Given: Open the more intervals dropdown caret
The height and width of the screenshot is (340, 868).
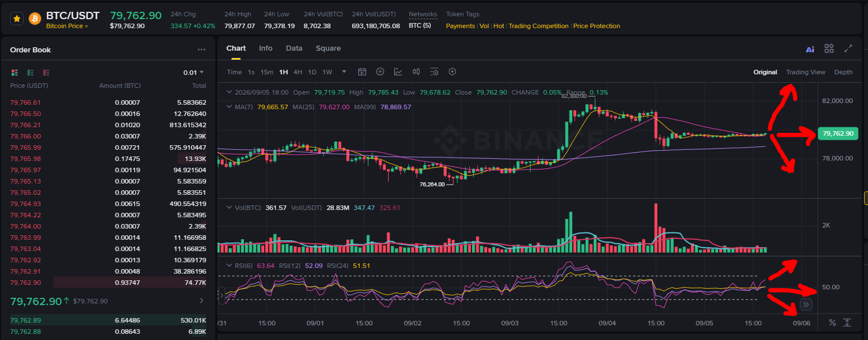Looking at the screenshot, I should 344,71.
